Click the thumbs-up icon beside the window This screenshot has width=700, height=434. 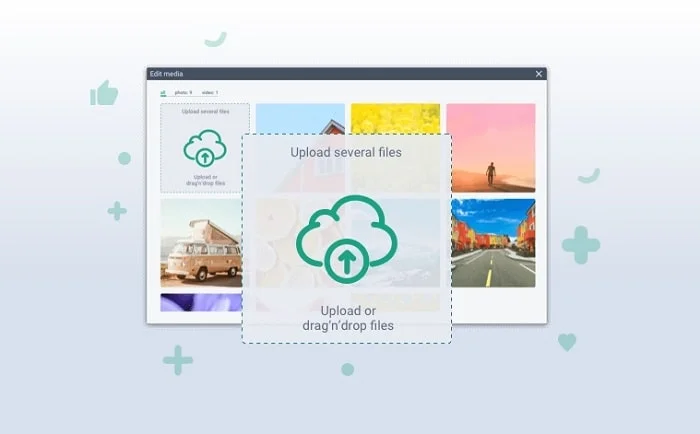pos(104,94)
